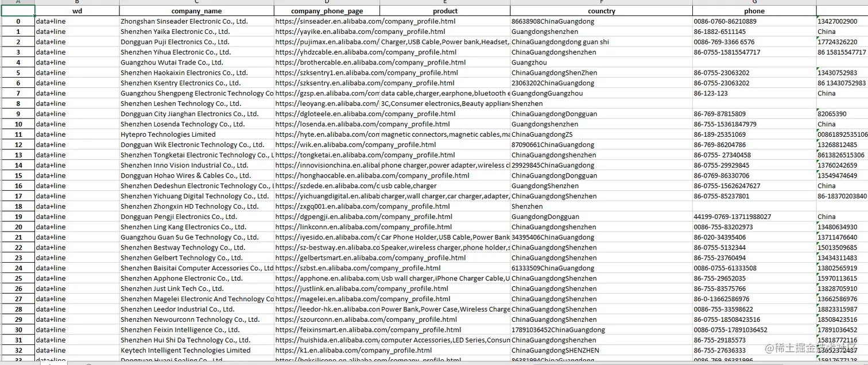The width and height of the screenshot is (868, 365).
Task: Click the "17724326220" cell
Action: [842, 42]
